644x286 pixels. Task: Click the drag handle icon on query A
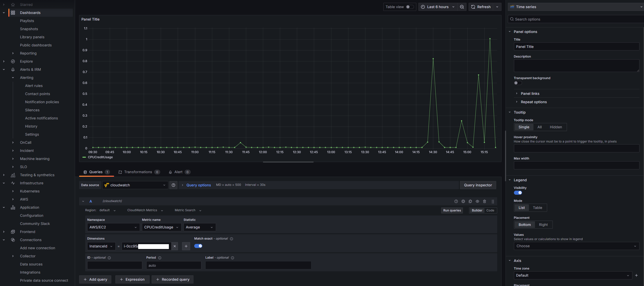[x=493, y=201]
